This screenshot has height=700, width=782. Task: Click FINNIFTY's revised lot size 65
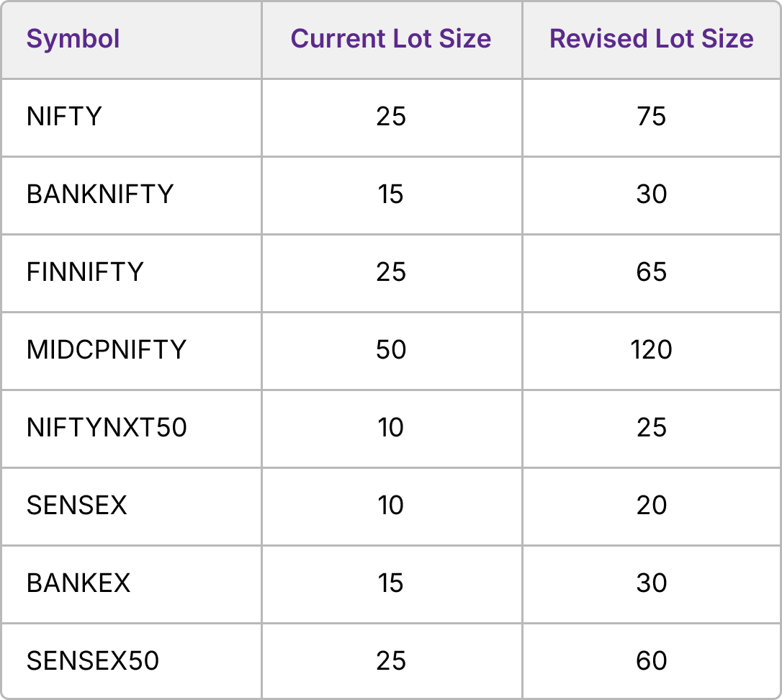652,272
